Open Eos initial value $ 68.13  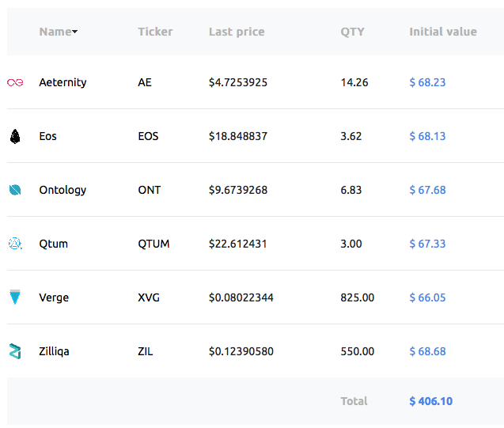coord(427,136)
